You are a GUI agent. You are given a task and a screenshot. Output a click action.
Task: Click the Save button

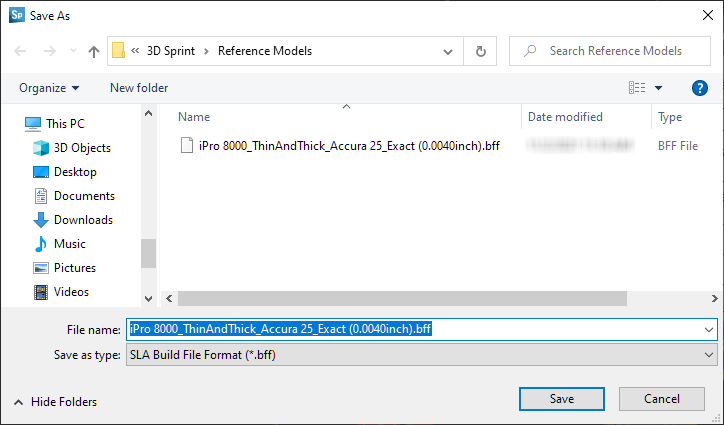tap(562, 399)
